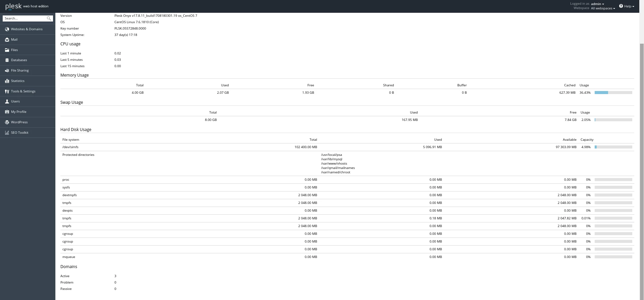
Task: Open the Users sidebar menu item
Action: 15,101
